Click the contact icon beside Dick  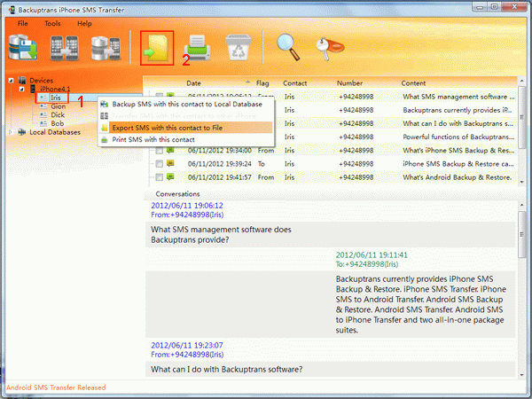click(43, 115)
